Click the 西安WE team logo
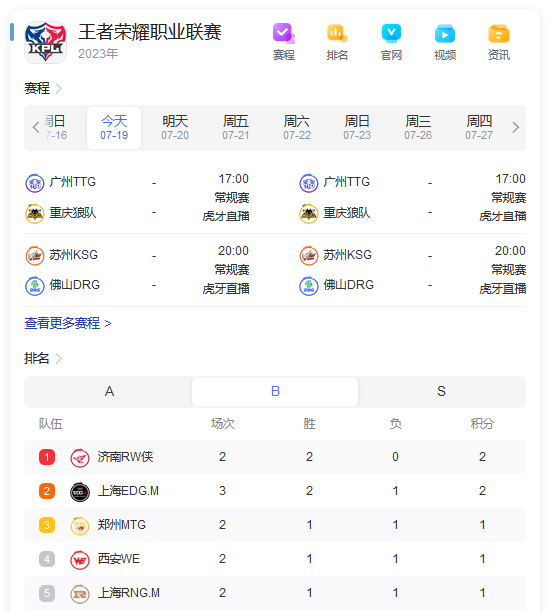This screenshot has height=612, width=553. coord(80,559)
